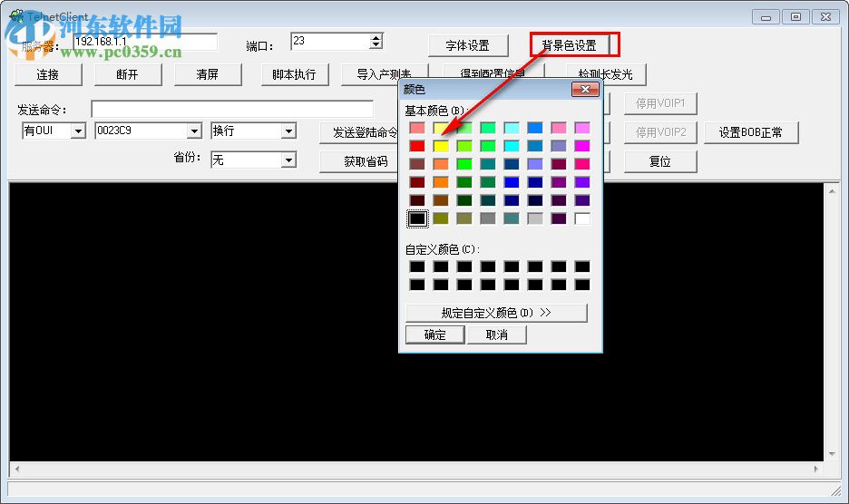
Task: Click the 连接 connect button
Action: pyautogui.click(x=48, y=74)
